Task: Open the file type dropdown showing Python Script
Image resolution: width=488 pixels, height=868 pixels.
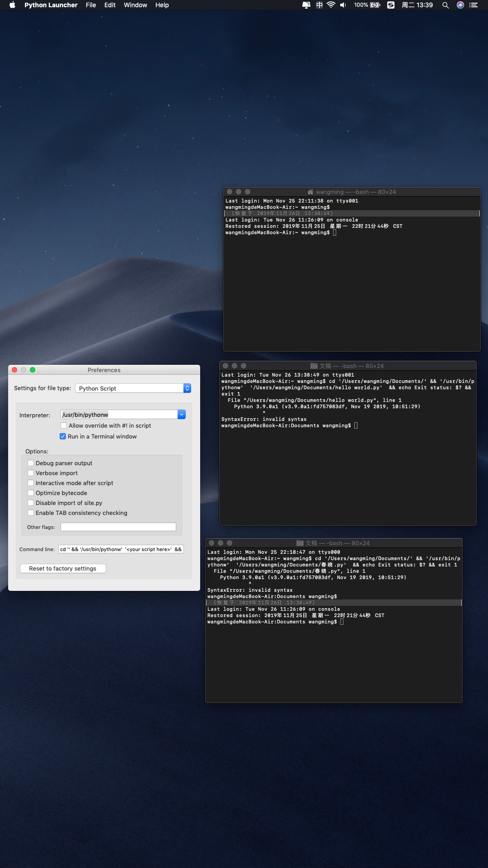Action: 133,388
